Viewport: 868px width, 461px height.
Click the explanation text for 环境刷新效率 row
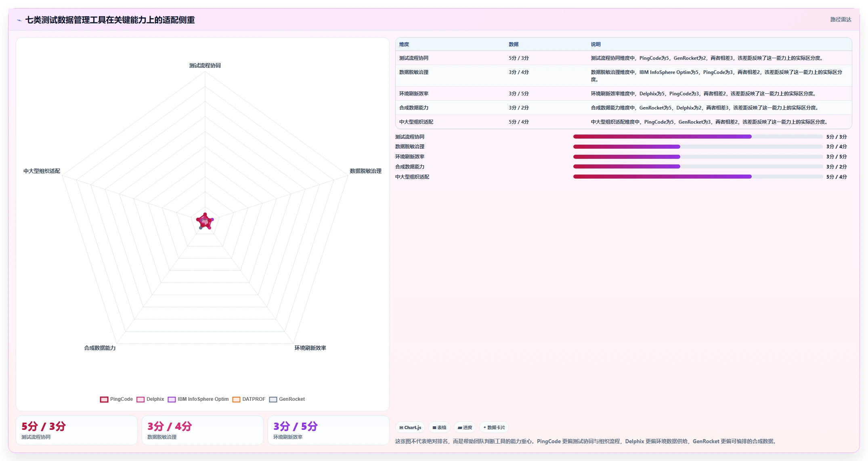tap(704, 94)
